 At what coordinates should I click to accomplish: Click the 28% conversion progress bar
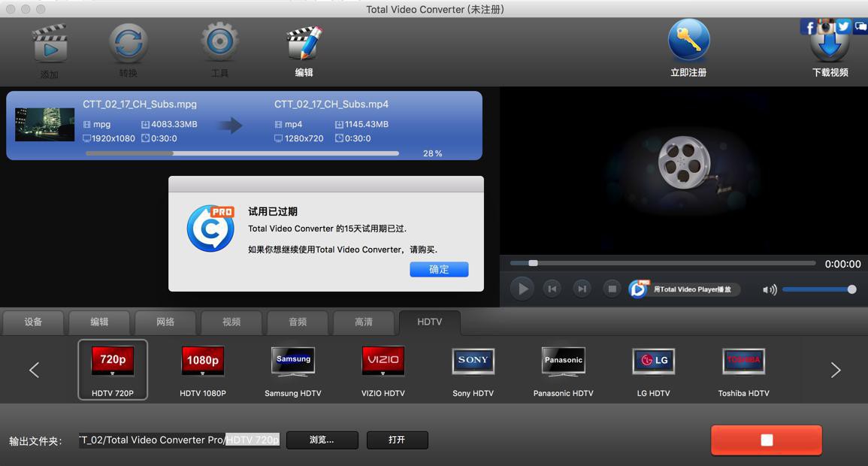tap(243, 153)
